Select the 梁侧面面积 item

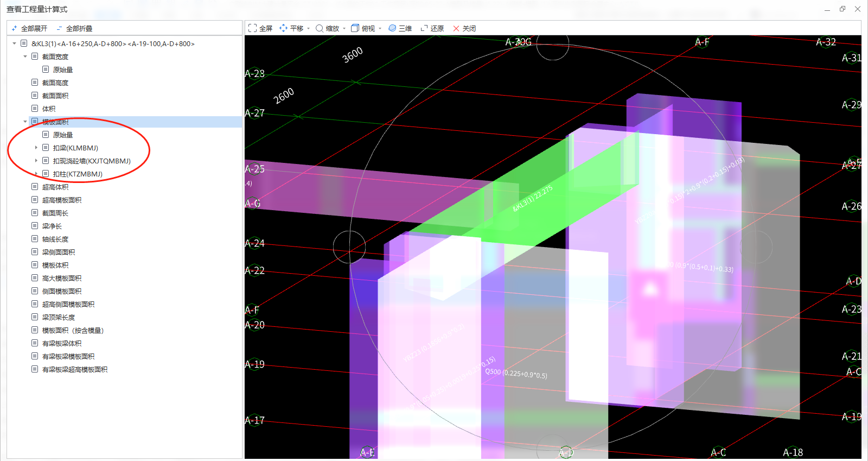tap(59, 252)
